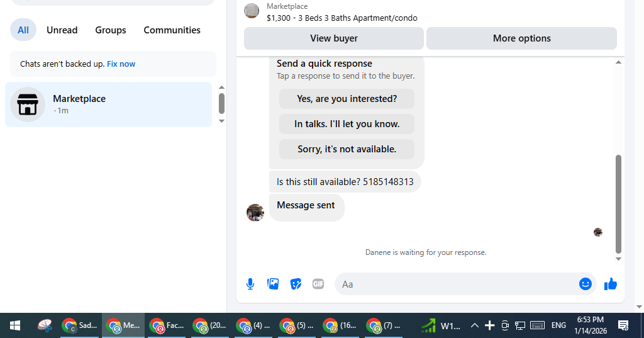The image size is (644, 338).
Task: Show hidden system tray icons chevron
Action: point(474,325)
